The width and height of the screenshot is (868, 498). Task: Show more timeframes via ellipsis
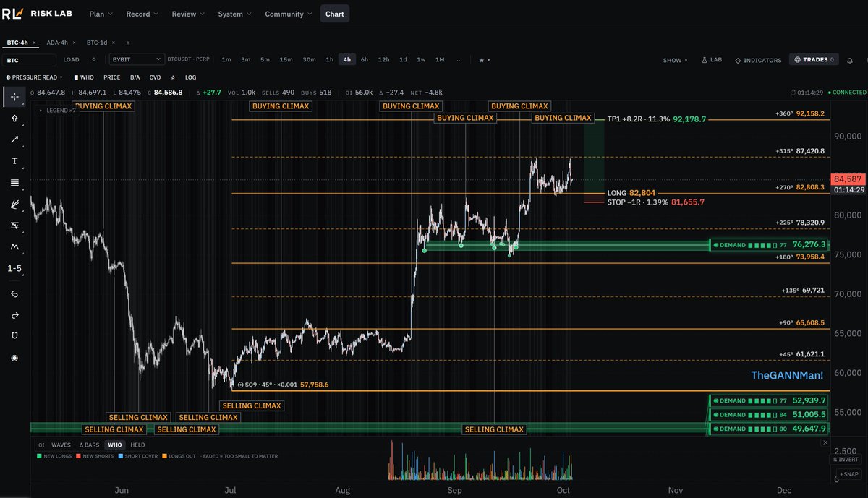coord(459,59)
